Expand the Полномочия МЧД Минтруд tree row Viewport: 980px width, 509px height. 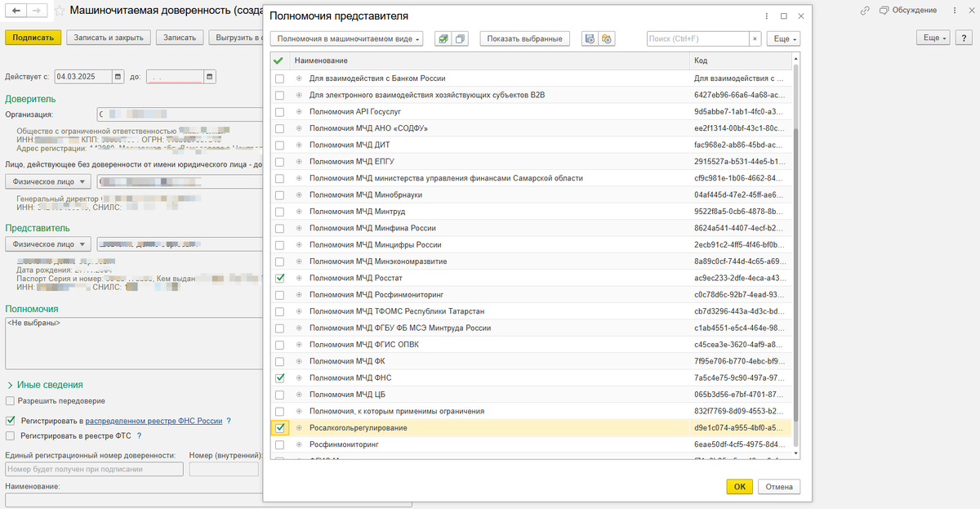pos(299,212)
